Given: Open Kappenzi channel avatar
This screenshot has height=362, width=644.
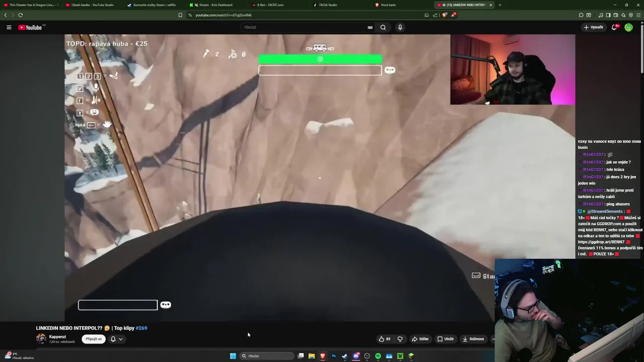Looking at the screenshot, I should pyautogui.click(x=41, y=339).
